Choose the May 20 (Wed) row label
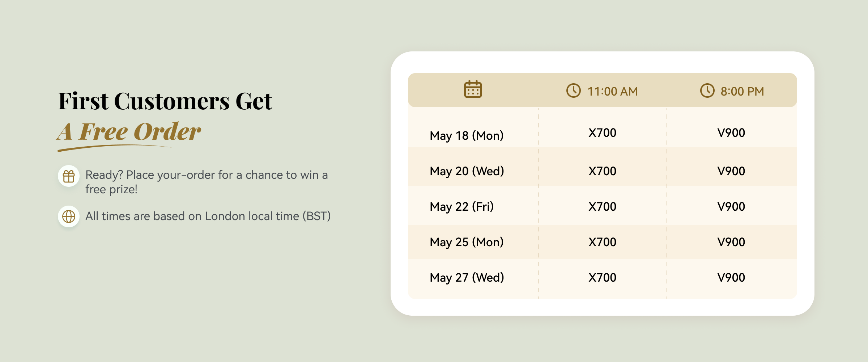Viewport: 868px width, 362px height. (x=467, y=171)
